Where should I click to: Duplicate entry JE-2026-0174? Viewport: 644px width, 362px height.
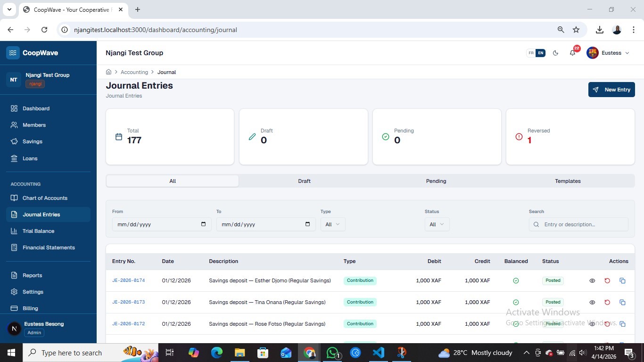pos(622,280)
